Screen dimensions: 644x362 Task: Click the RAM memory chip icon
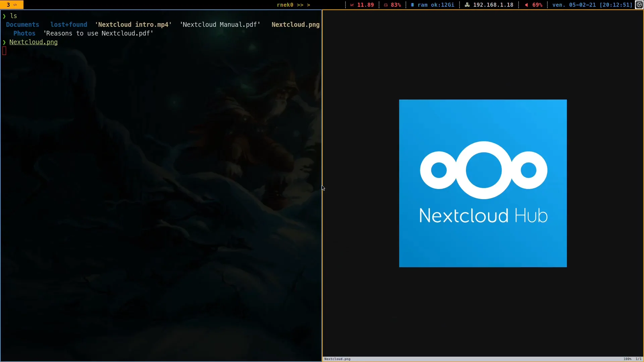412,5
